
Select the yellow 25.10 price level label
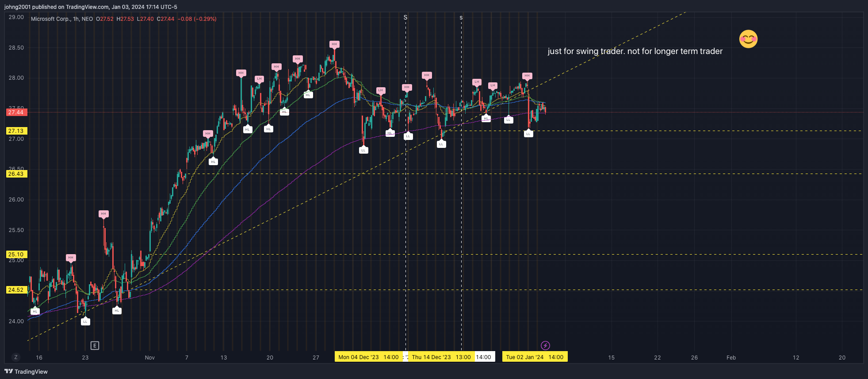point(17,255)
